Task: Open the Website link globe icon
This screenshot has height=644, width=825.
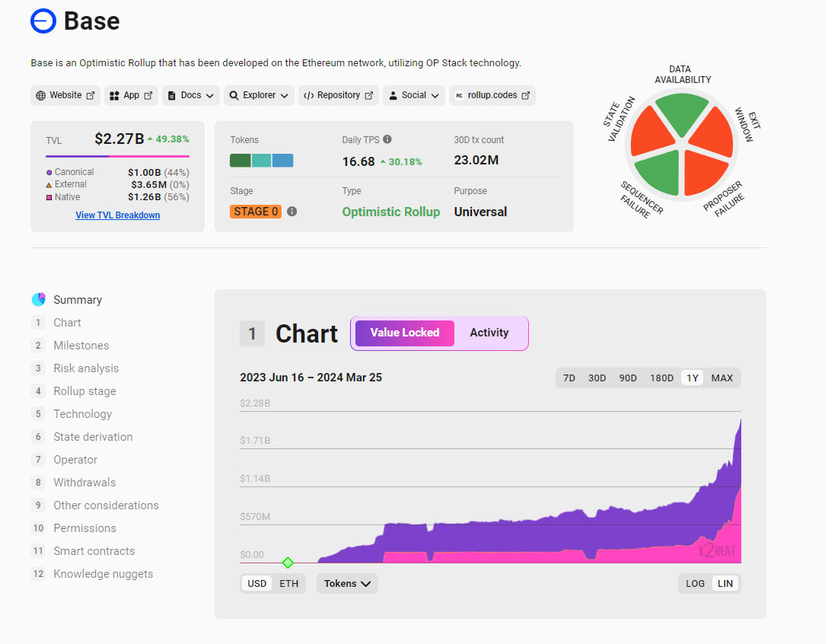Action: (x=40, y=96)
